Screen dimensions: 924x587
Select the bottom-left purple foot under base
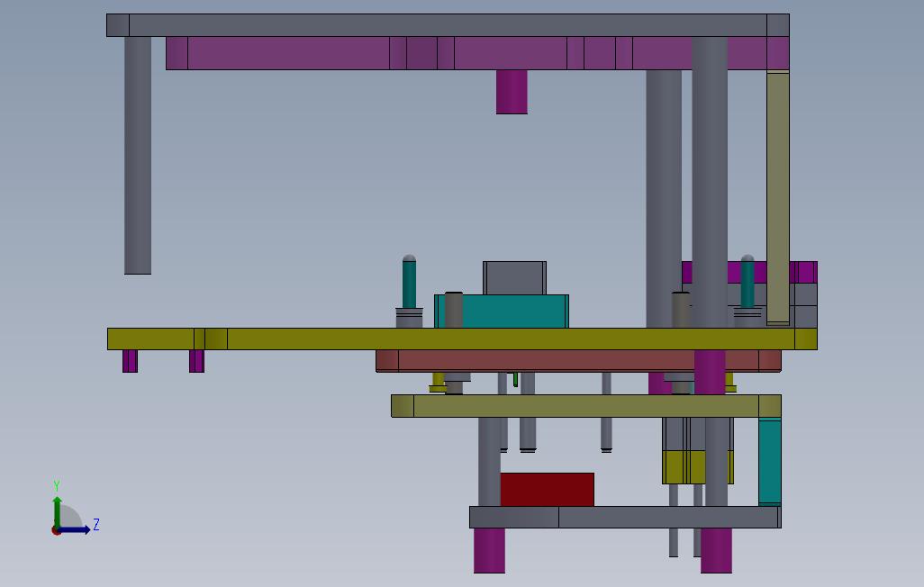489,550
